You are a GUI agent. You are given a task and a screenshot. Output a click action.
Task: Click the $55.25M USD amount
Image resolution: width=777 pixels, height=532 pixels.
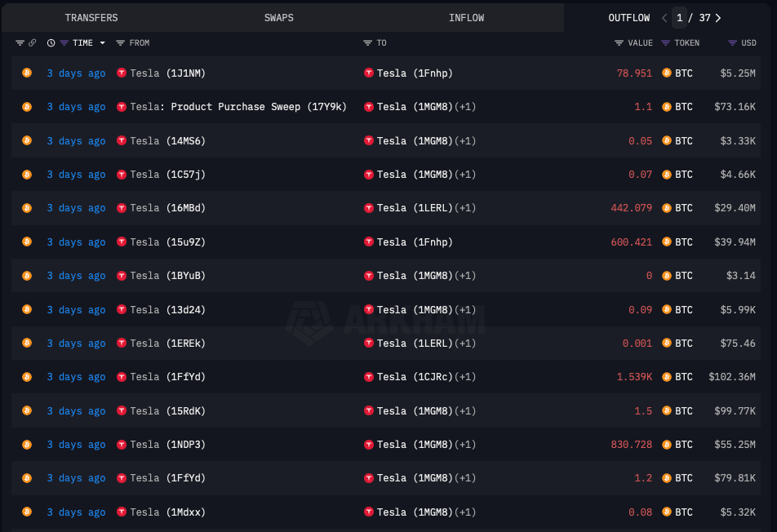pos(735,445)
